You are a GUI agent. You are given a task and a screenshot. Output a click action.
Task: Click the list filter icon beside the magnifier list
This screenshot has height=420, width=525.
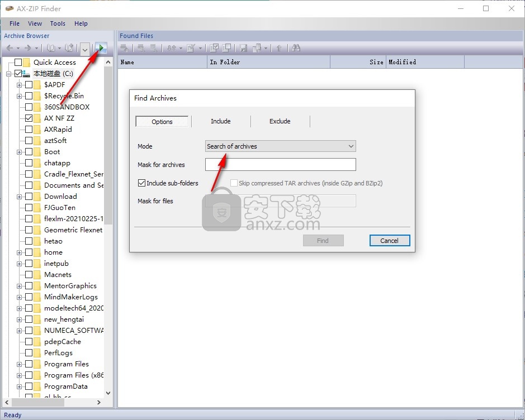(x=153, y=49)
